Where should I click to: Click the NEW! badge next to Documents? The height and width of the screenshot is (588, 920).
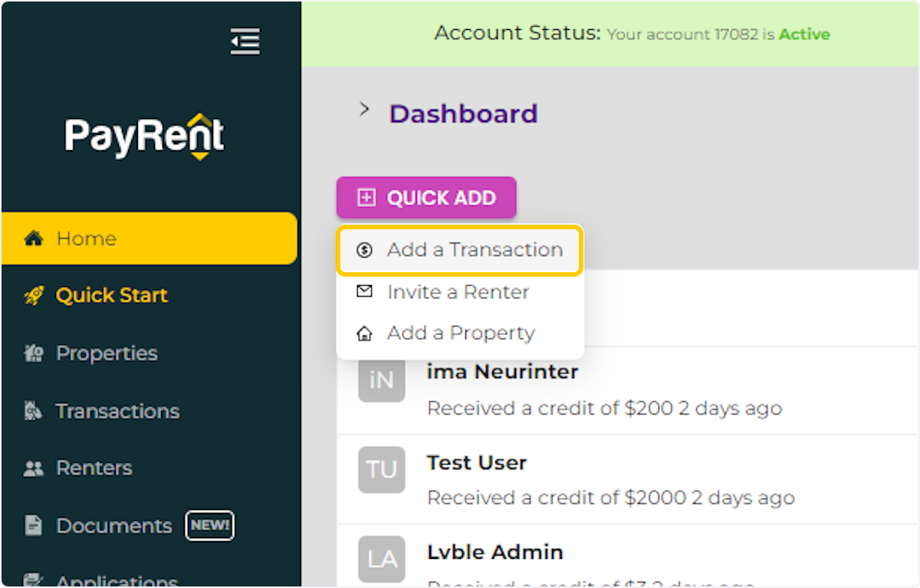coord(209,525)
